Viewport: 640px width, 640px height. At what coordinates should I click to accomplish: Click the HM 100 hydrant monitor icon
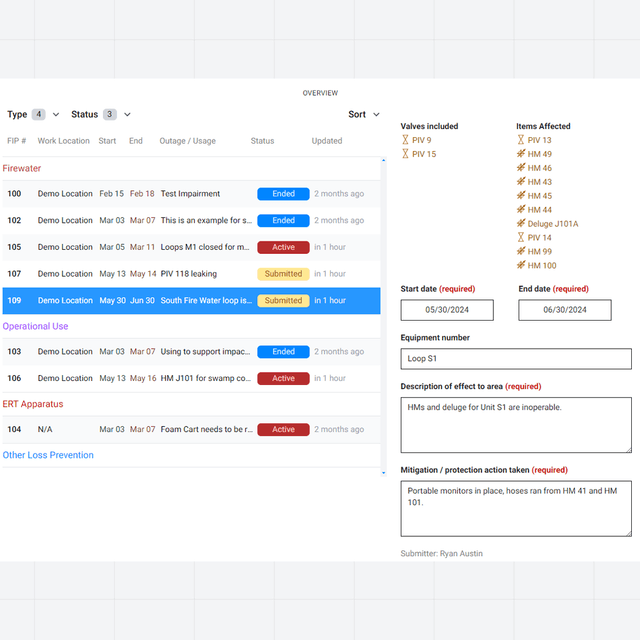coord(521,265)
